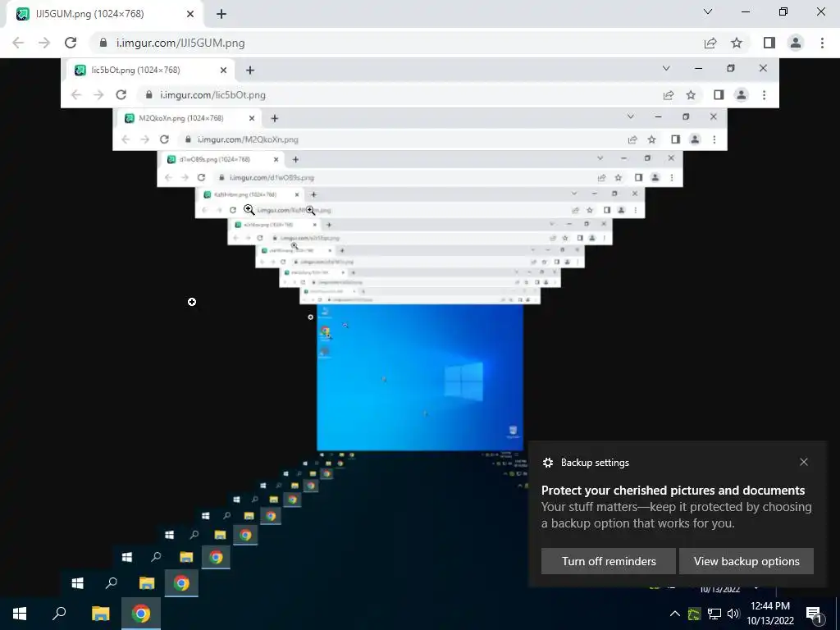840x630 pixels.
Task: Close the IJI5GUM.png tab
Action: pyautogui.click(x=190, y=14)
